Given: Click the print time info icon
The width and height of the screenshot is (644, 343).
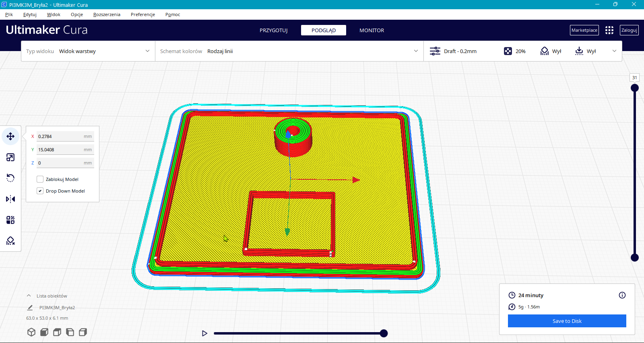Looking at the screenshot, I should (x=622, y=295).
